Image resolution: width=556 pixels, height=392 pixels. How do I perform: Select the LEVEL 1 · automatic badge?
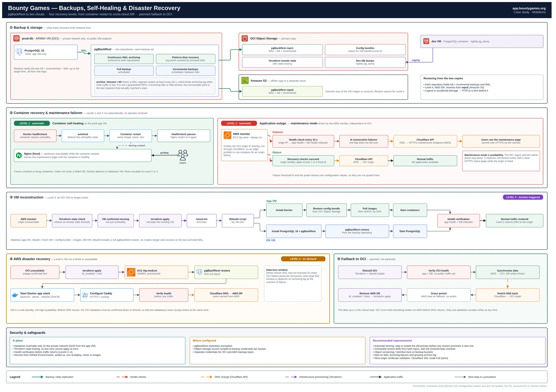pyautogui.click(x=32, y=123)
